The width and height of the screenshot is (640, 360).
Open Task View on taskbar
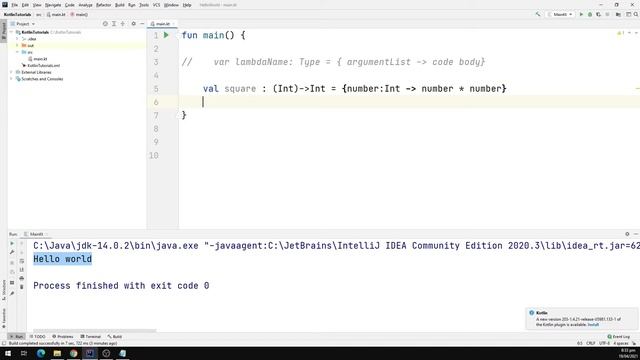[24, 353]
